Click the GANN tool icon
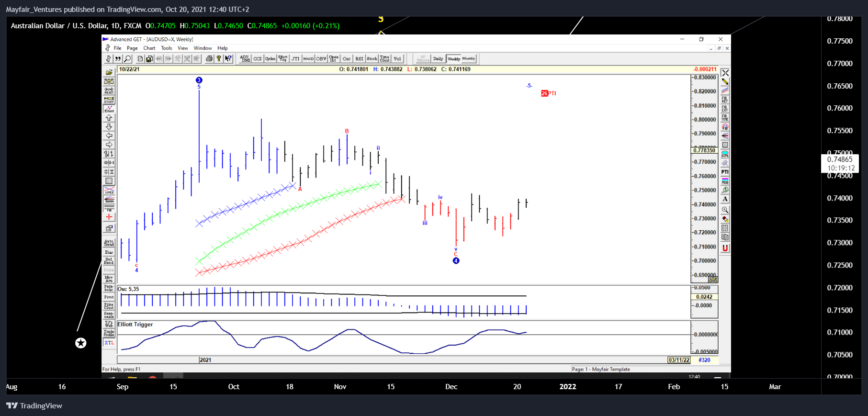This screenshot has height=416, width=868. coord(109,200)
